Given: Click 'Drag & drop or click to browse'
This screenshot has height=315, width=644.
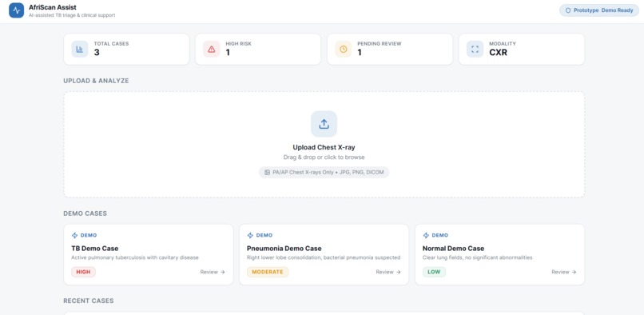Looking at the screenshot, I should (324, 157).
